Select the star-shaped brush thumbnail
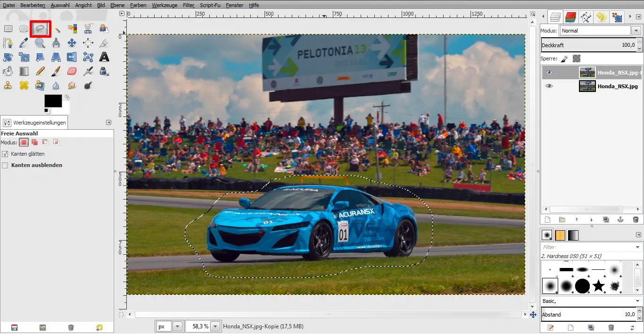The image size is (644, 334). [598, 285]
